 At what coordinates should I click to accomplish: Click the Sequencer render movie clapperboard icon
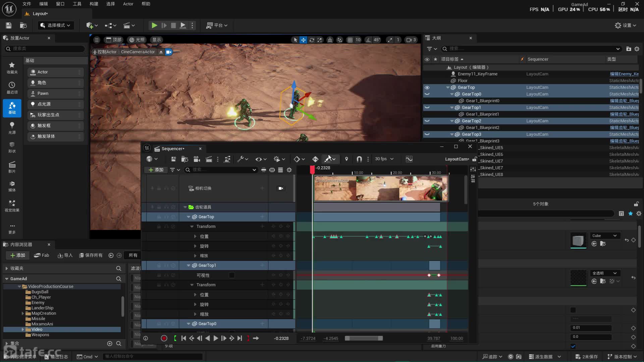pos(209,159)
